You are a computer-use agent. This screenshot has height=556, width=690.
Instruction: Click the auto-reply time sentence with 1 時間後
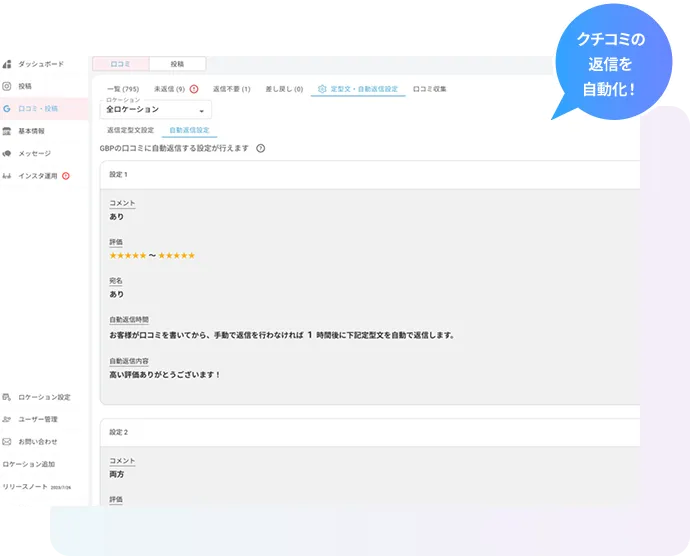click(x=282, y=335)
